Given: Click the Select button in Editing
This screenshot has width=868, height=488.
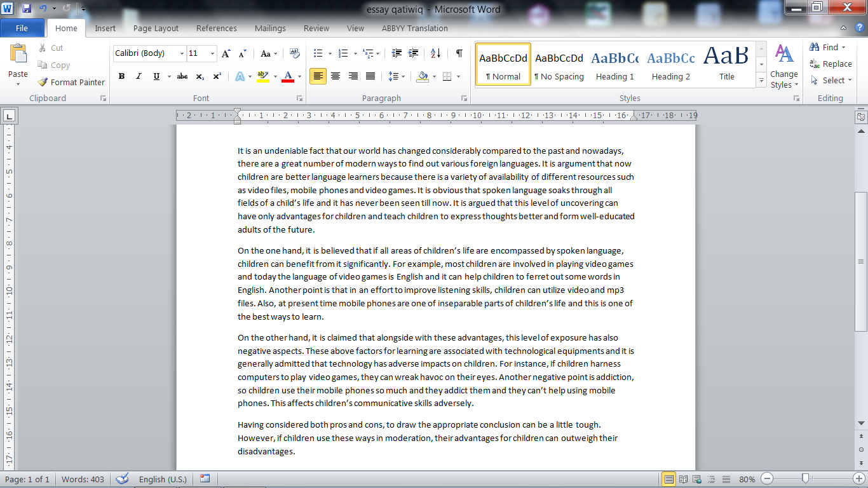Looking at the screenshot, I should point(831,80).
